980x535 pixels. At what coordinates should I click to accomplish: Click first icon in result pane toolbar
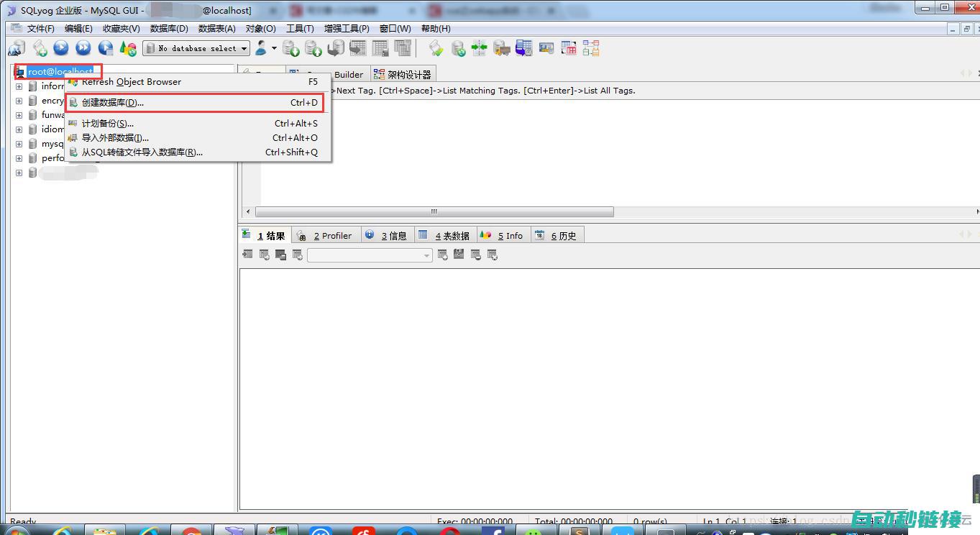(x=248, y=255)
